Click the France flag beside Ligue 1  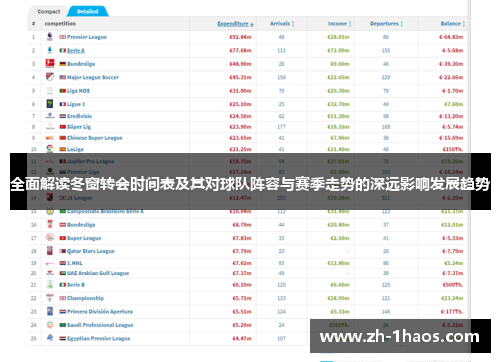click(62, 104)
